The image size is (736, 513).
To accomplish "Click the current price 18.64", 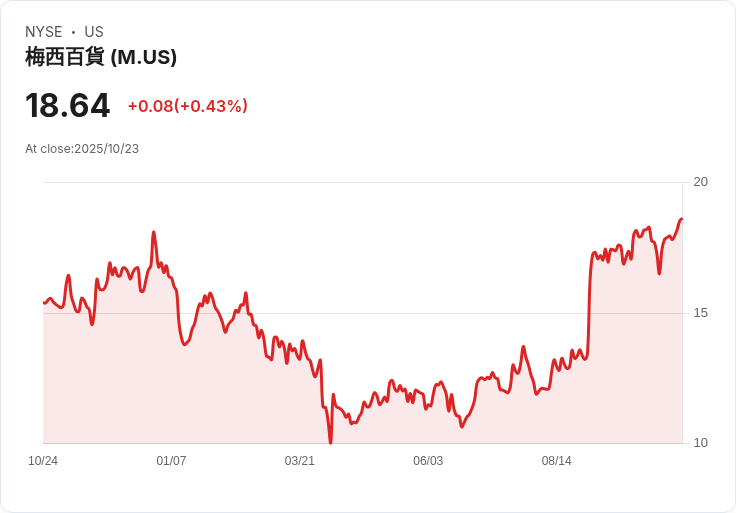I will click(x=67, y=106).
